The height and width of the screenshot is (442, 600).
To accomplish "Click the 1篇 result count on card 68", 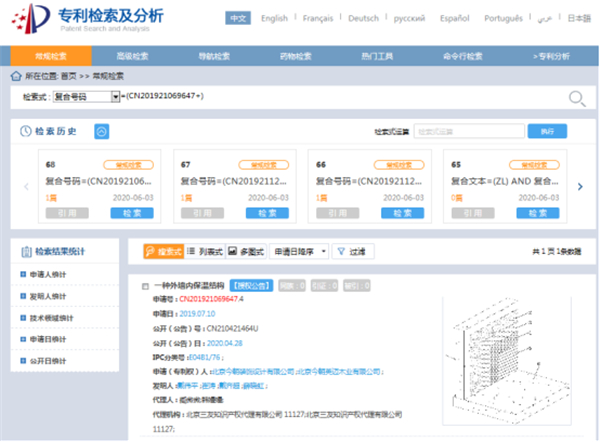I will point(51,198).
